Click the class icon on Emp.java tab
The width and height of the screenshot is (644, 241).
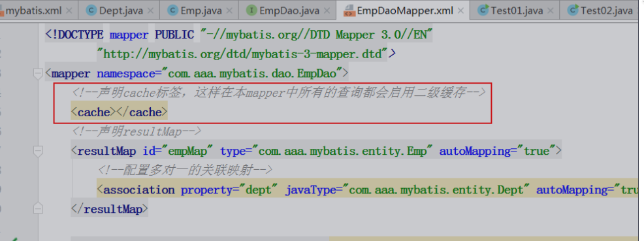[x=173, y=10]
